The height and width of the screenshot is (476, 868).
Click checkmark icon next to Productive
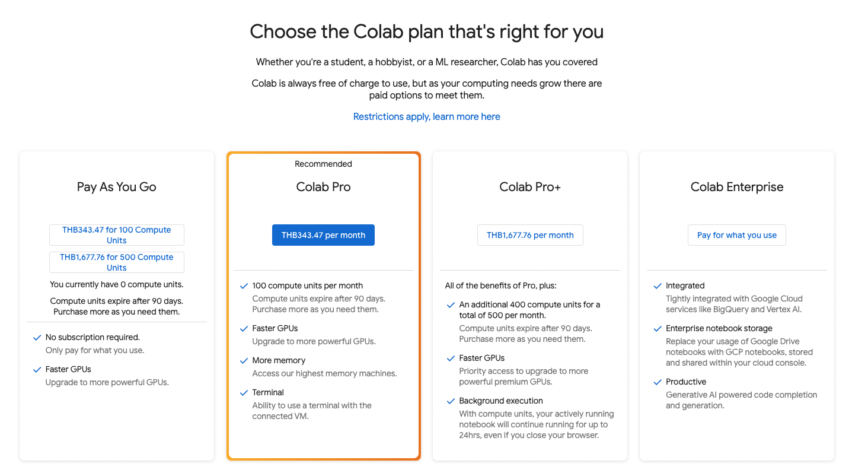tap(657, 382)
